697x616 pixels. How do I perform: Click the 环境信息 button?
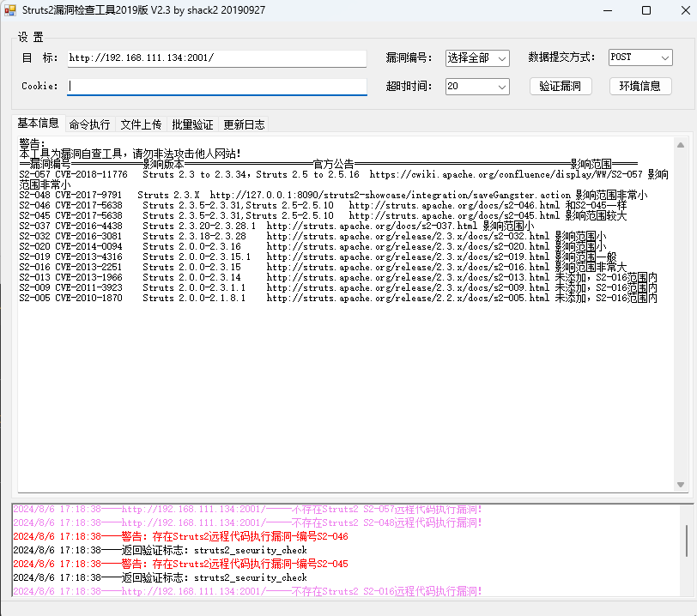click(639, 86)
